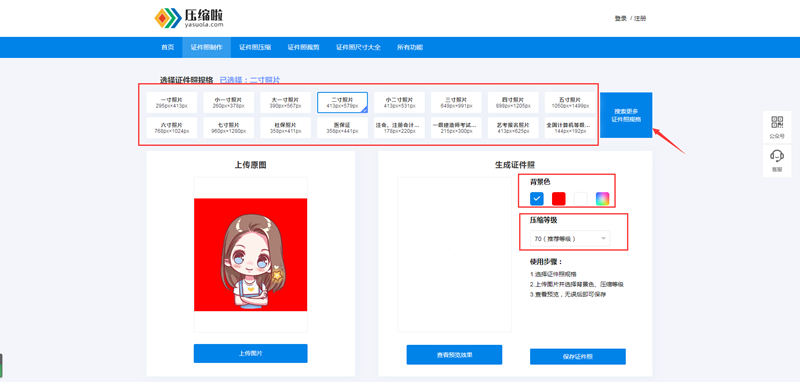Click the uploaded cartoon girl photo

(251, 254)
